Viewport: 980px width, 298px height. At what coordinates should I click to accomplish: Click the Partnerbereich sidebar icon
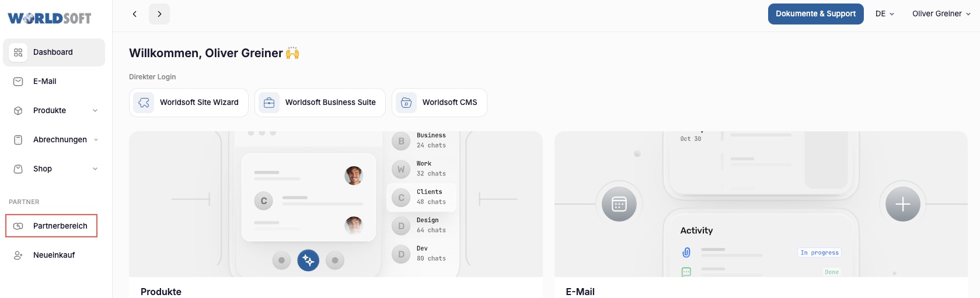pos(18,226)
